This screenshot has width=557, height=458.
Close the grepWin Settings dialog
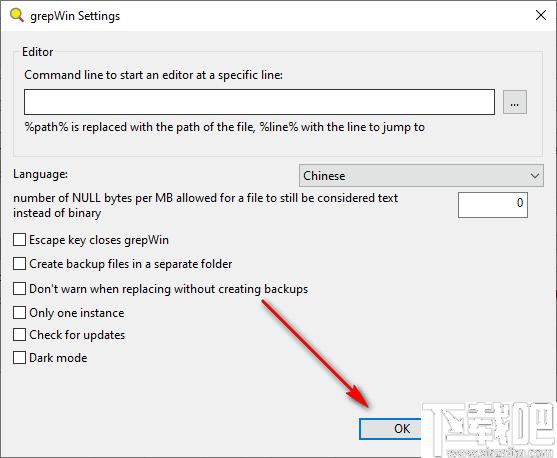[x=541, y=15]
